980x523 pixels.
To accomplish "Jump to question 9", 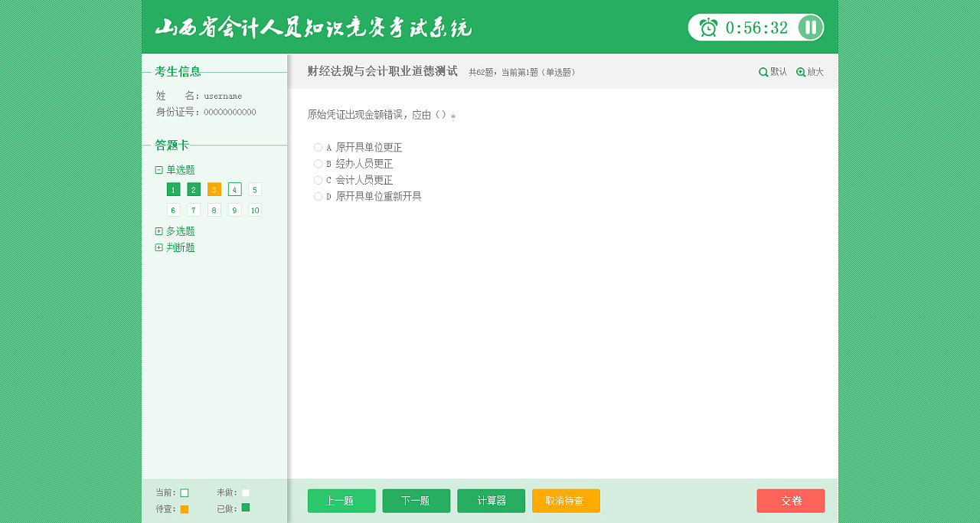I will pos(235,210).
